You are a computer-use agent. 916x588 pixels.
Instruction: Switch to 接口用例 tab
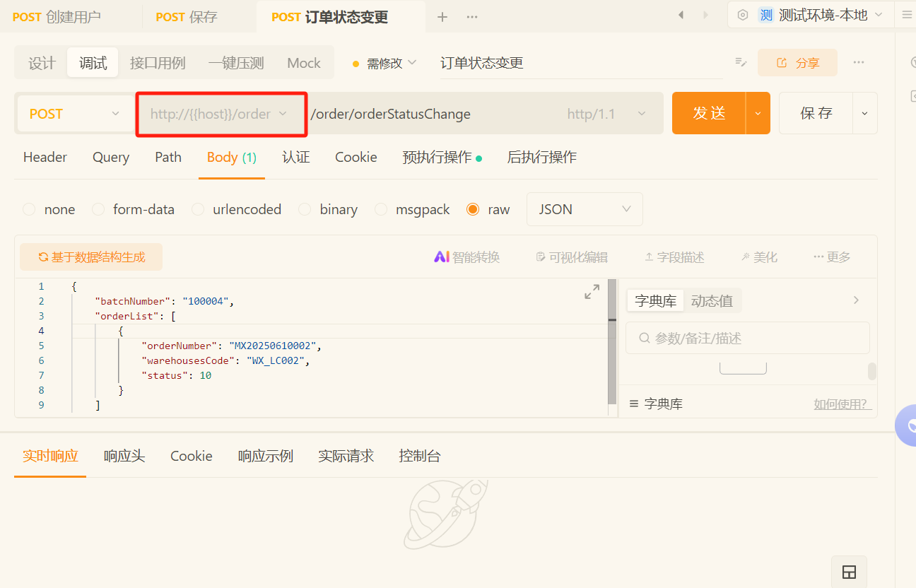158,63
